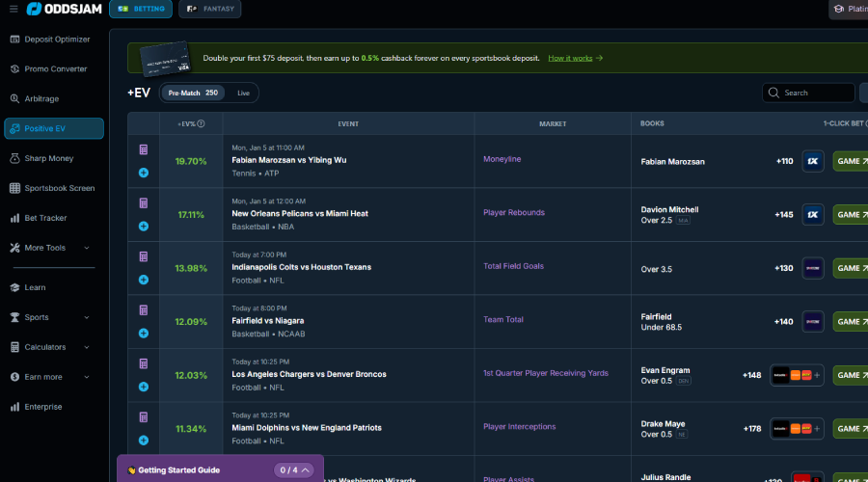Click the OddsJam logo
This screenshot has width=868, height=482.
pyautogui.click(x=65, y=9)
